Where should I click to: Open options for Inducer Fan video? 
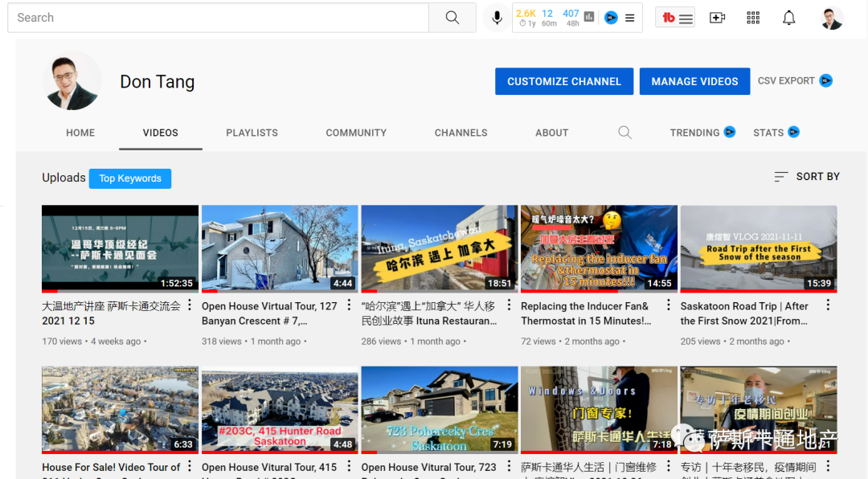(669, 305)
